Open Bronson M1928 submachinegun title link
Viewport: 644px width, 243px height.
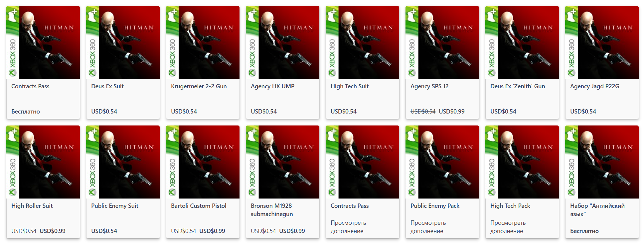pyautogui.click(x=272, y=210)
